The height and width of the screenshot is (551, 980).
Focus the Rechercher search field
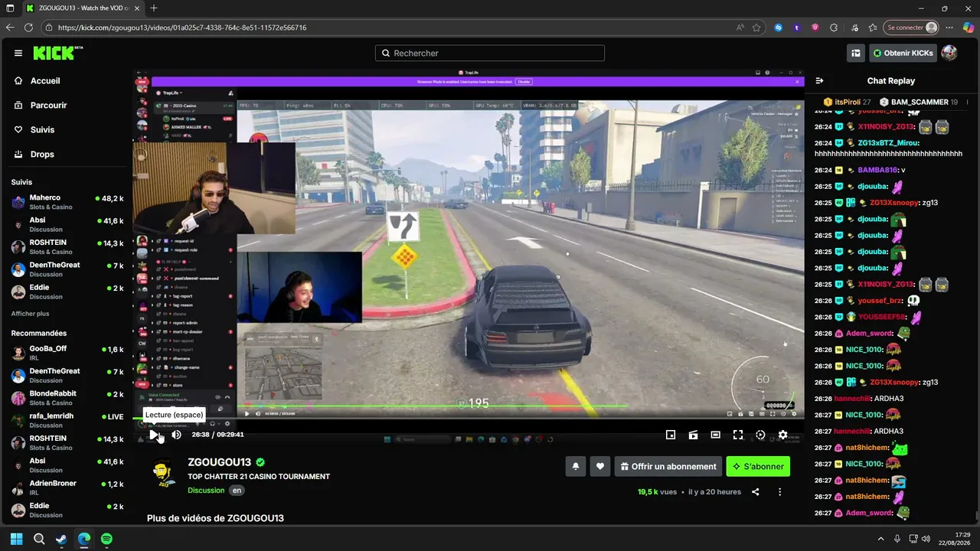(x=490, y=53)
